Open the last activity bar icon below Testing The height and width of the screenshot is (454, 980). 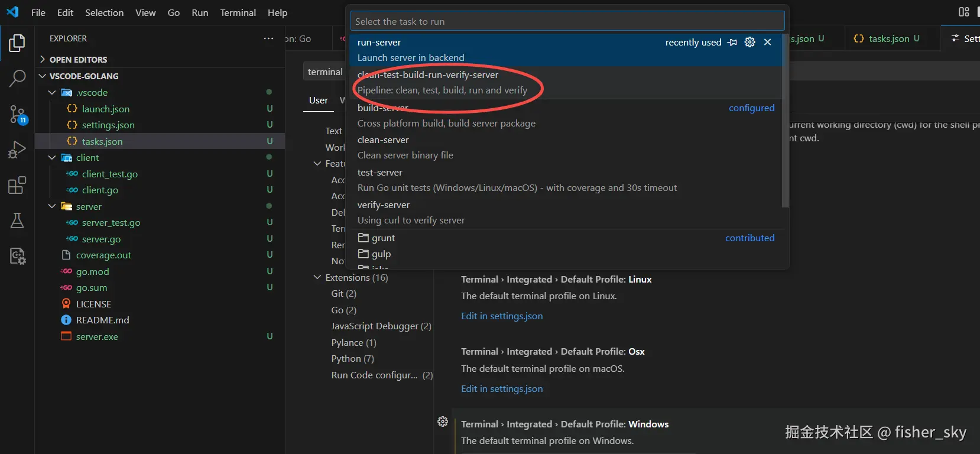coord(17,256)
